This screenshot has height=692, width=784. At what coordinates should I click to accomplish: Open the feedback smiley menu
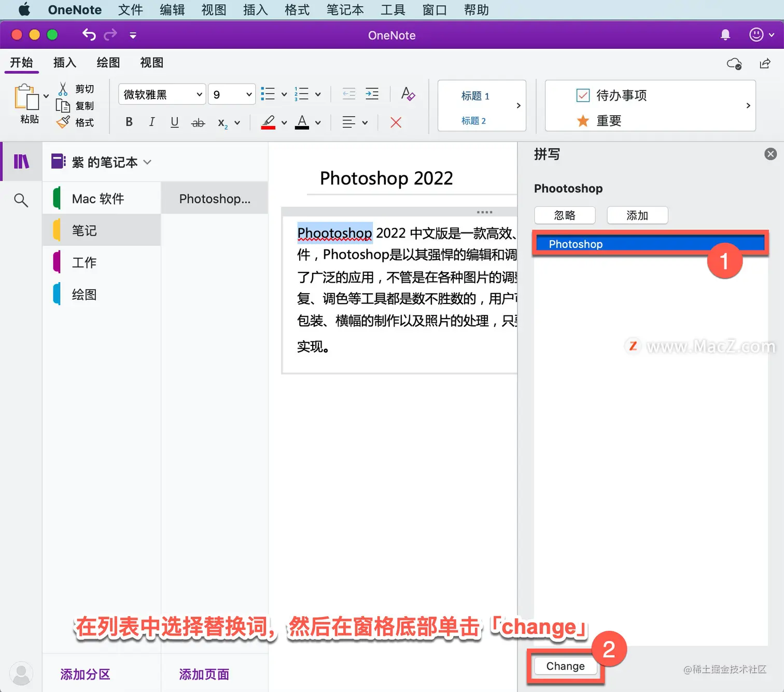tap(762, 35)
